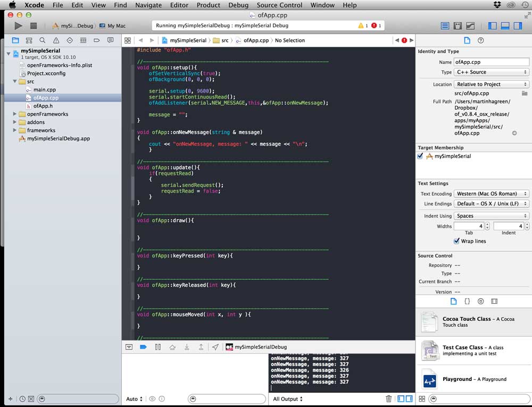Go forward in editor history
The width and height of the screenshot is (532, 407).
click(152, 40)
